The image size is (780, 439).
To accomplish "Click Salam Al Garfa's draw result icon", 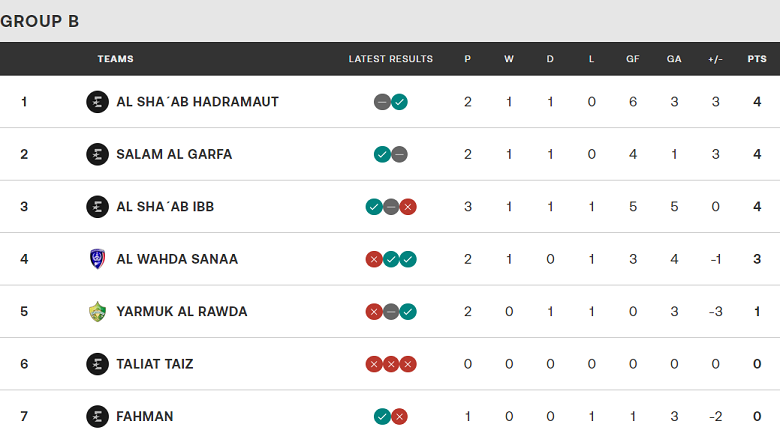I will [399, 154].
